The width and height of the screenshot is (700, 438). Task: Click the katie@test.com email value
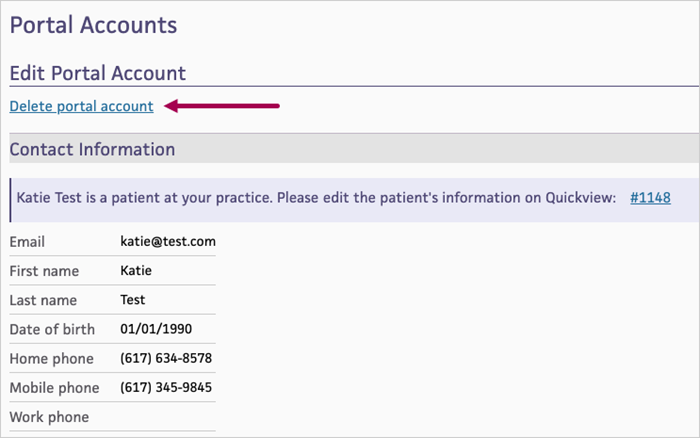pos(168,241)
